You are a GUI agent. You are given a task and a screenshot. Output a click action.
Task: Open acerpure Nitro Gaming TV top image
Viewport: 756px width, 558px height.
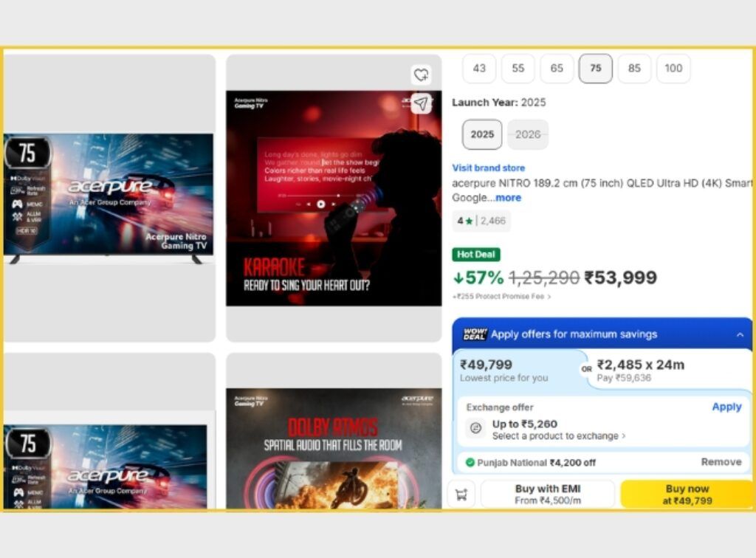point(109,198)
